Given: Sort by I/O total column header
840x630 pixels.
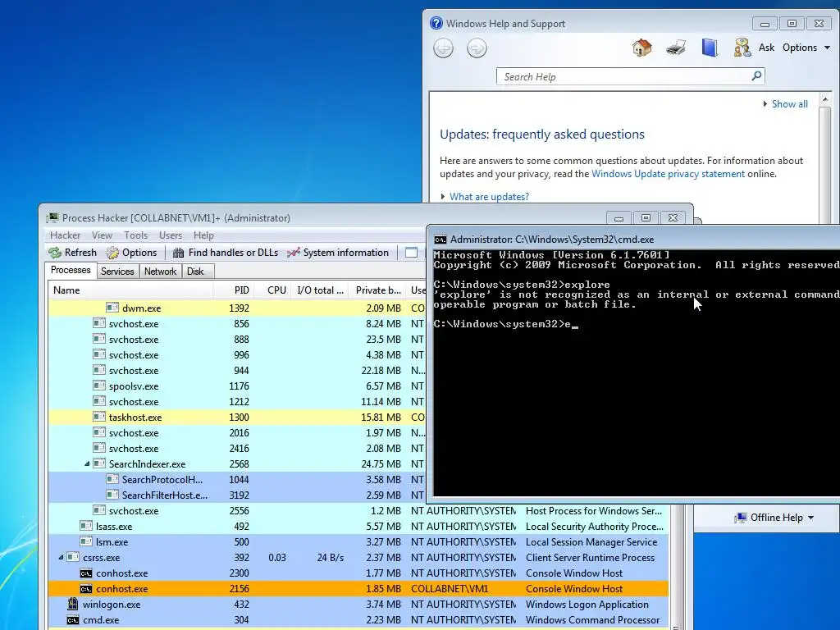Looking at the screenshot, I should [x=320, y=290].
